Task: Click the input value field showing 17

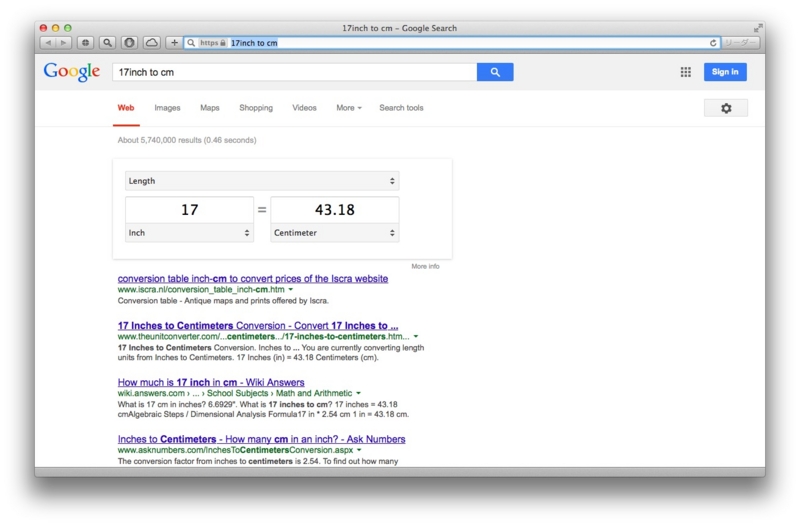Action: [x=189, y=210]
